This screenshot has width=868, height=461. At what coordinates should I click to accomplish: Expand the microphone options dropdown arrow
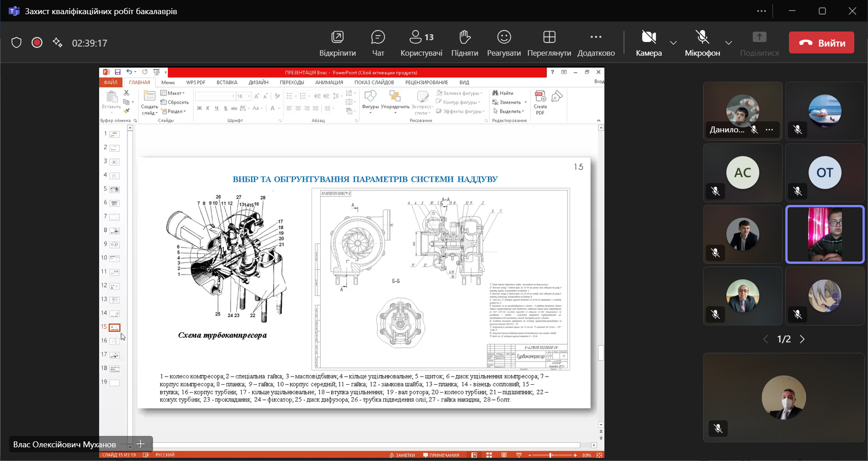tap(729, 43)
